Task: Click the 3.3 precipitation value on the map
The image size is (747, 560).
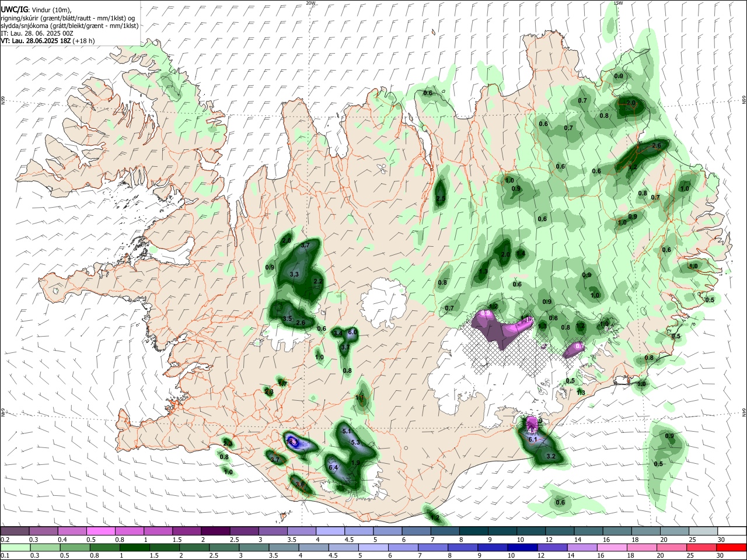Action: tap(294, 274)
